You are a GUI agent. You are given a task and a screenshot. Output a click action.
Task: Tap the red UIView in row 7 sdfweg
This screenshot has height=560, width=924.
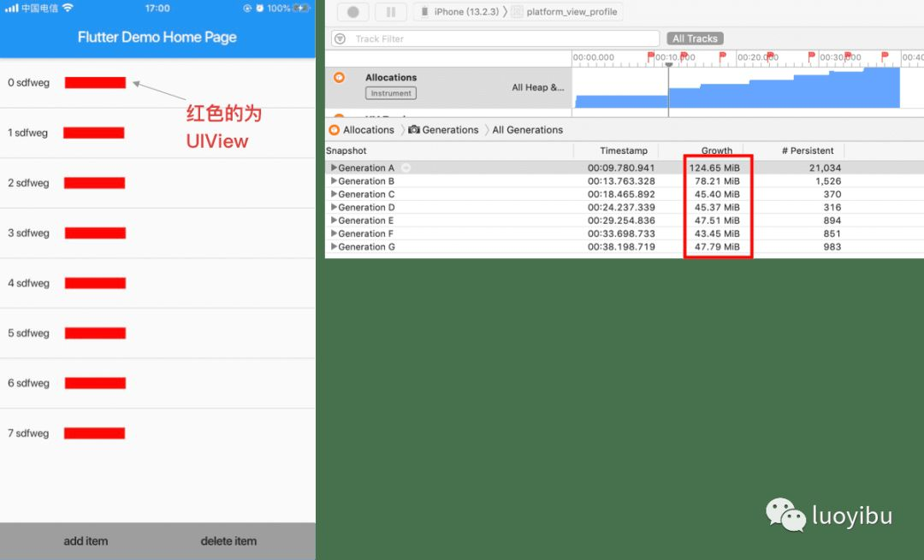click(94, 433)
